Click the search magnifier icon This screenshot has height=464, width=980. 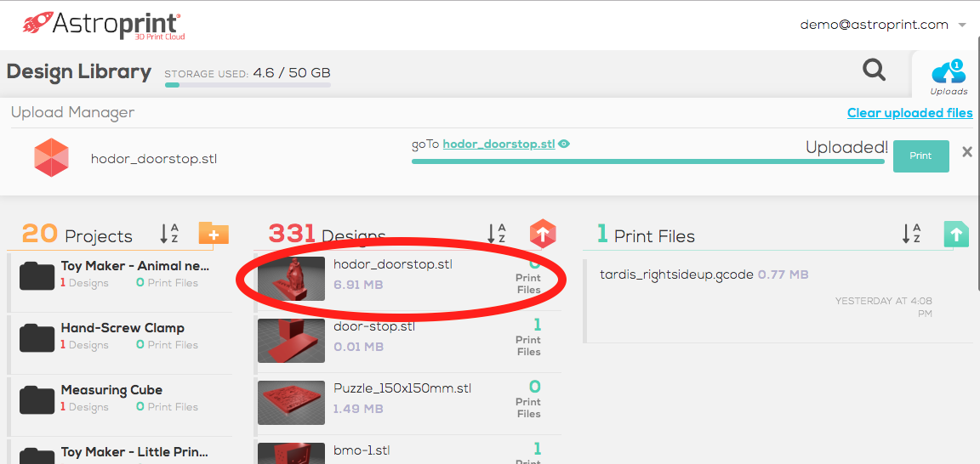click(x=874, y=70)
